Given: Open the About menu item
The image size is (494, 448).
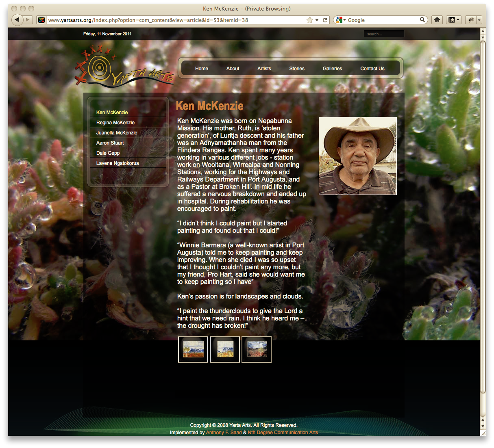Looking at the screenshot, I should pos(233,69).
